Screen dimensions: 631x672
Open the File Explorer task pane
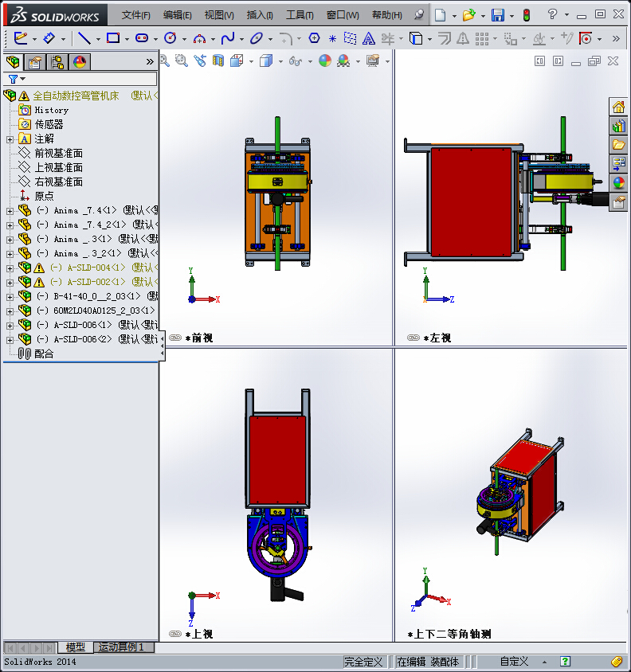618,145
